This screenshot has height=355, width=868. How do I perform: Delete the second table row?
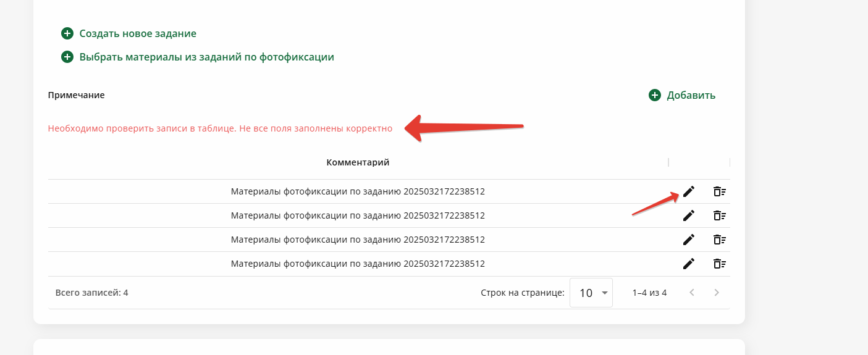click(719, 215)
